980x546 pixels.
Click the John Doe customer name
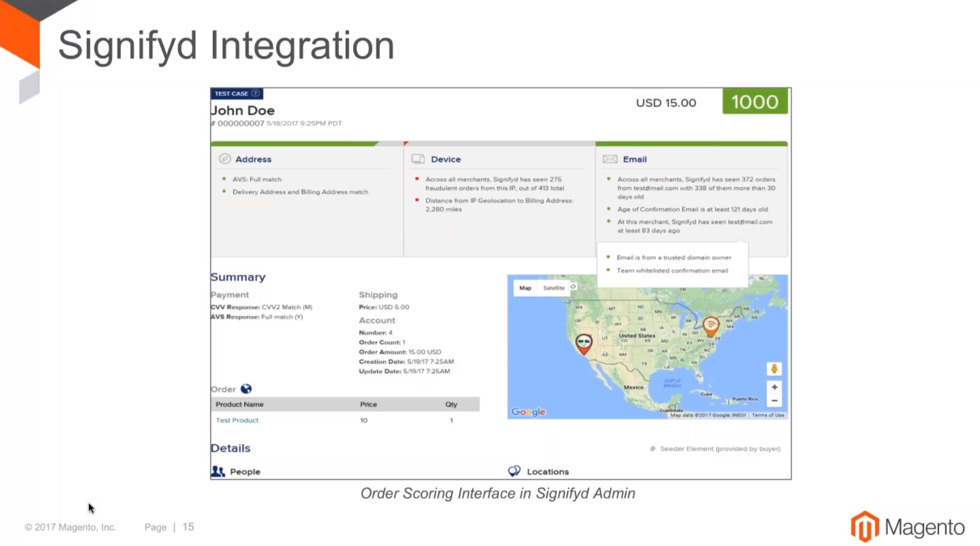242,111
